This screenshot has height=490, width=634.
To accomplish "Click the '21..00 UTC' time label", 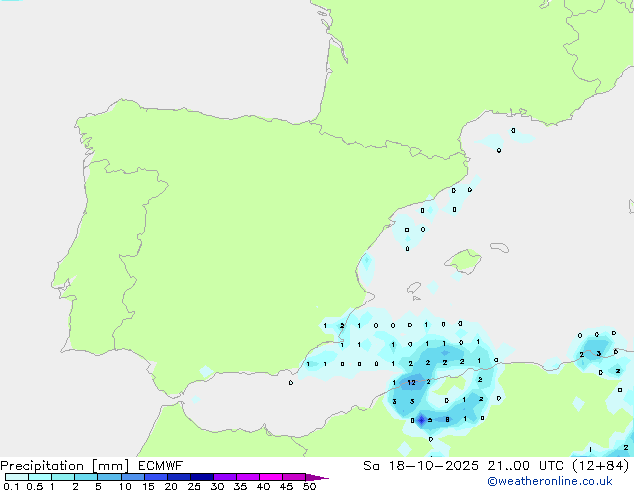I will click(525, 466).
